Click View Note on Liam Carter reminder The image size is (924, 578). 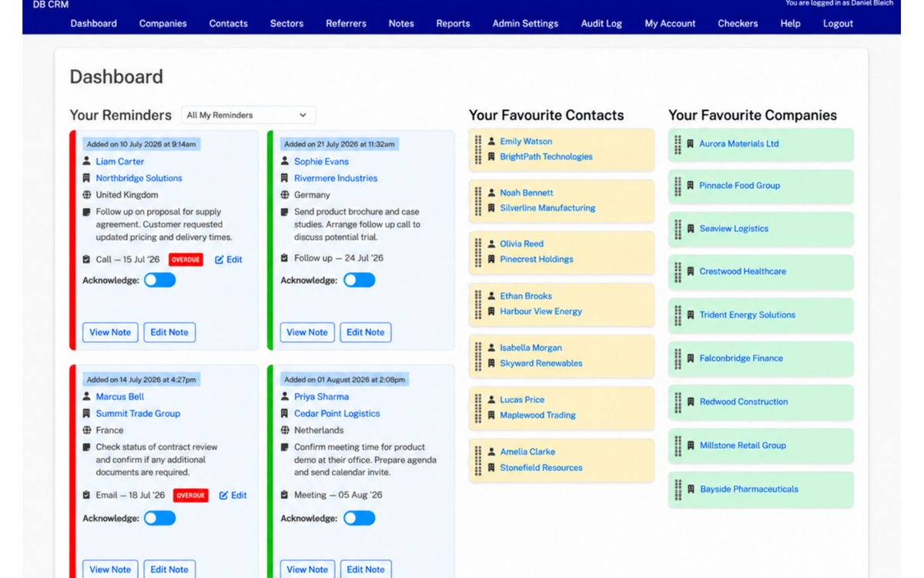pyautogui.click(x=110, y=332)
